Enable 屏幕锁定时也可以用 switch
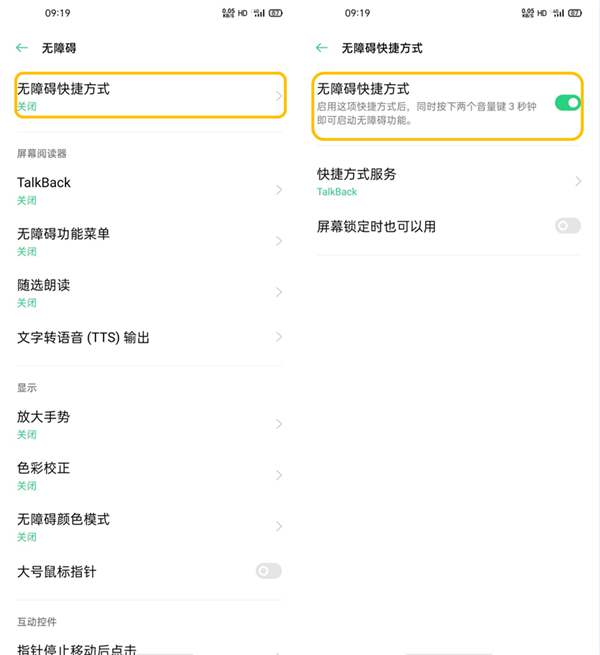Viewport: 600px width, 655px height. tap(567, 226)
